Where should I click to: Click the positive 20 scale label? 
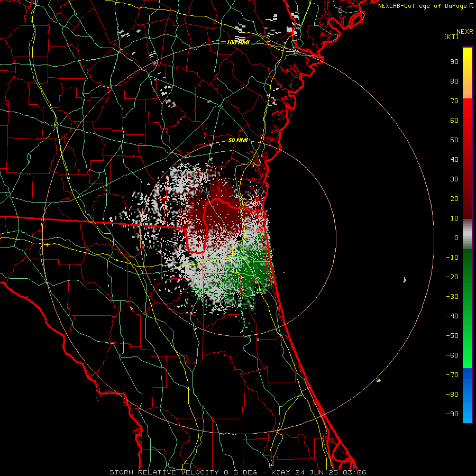click(454, 198)
